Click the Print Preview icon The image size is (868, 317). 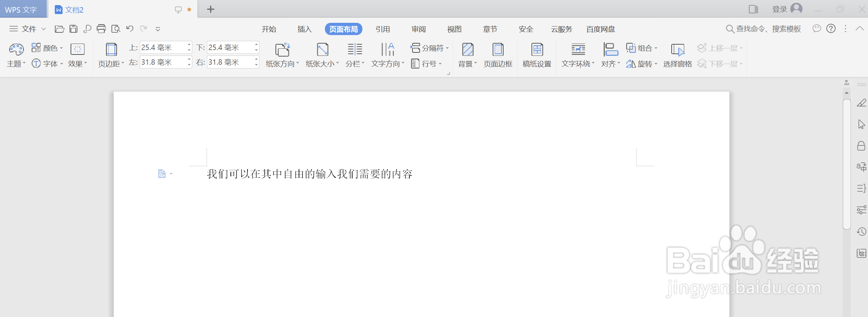pyautogui.click(x=116, y=29)
